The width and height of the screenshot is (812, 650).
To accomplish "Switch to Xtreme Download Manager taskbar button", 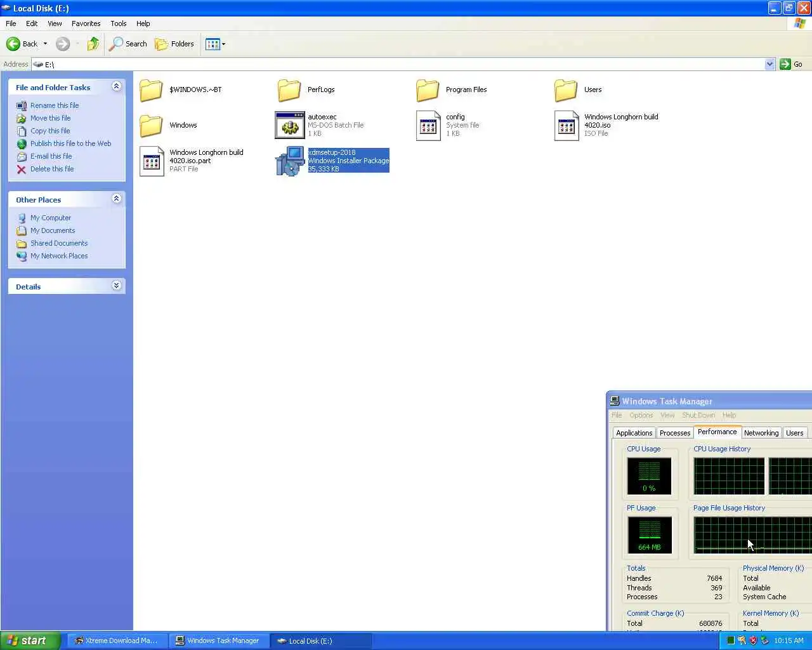I will 117,640.
